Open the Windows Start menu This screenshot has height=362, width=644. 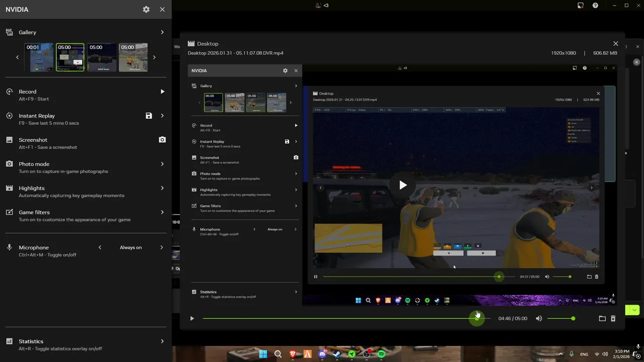tap(263, 354)
